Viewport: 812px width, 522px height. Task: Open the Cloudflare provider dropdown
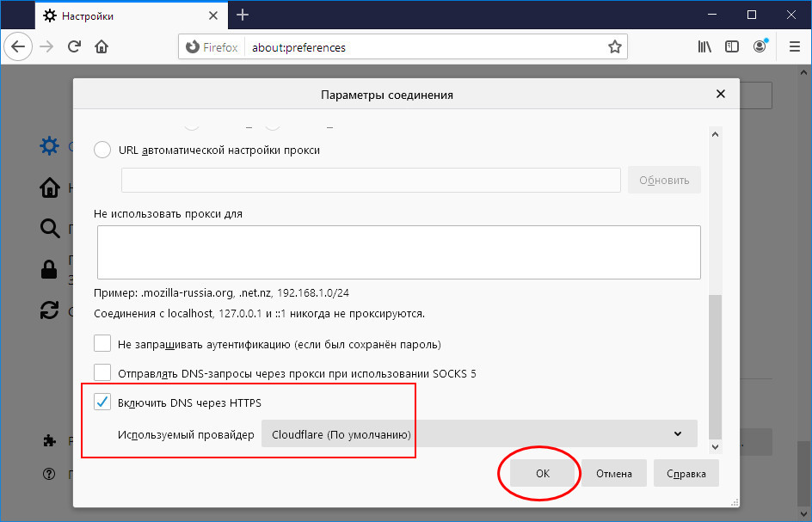pyautogui.click(x=480, y=433)
